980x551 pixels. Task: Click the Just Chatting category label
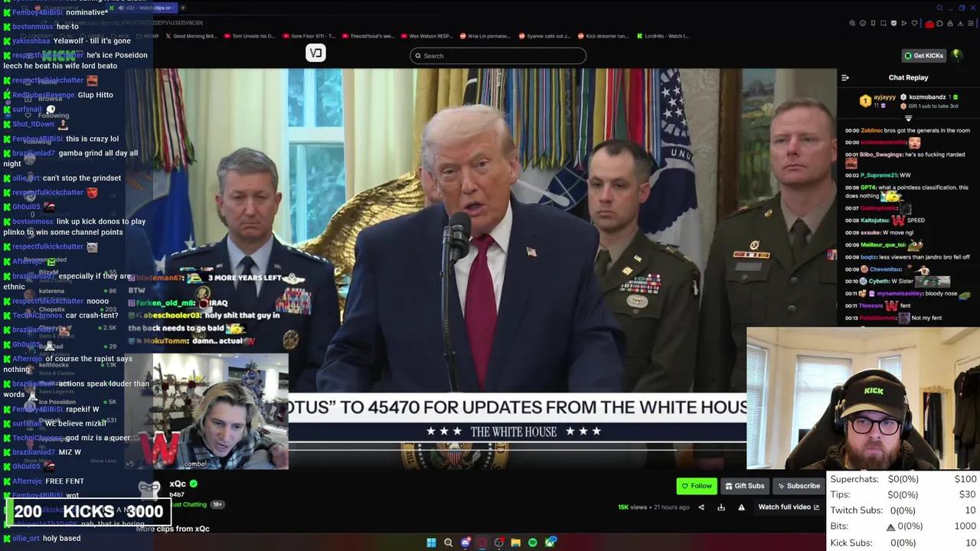pyautogui.click(x=188, y=504)
